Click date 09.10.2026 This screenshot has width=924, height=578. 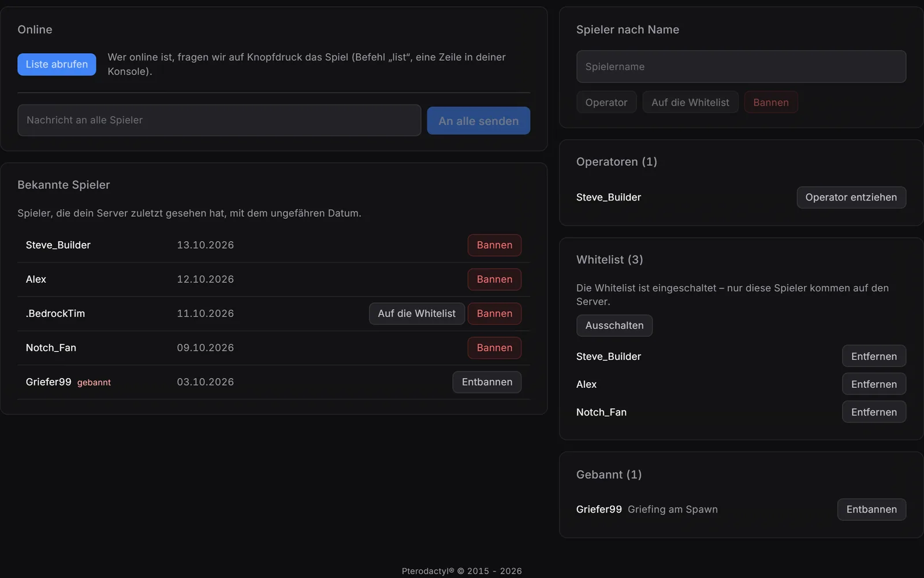click(x=206, y=348)
